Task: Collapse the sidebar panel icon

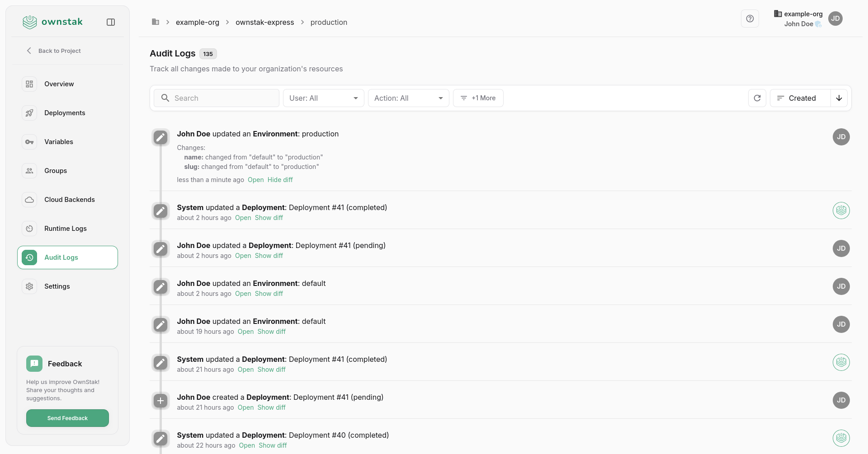Action: 111,22
